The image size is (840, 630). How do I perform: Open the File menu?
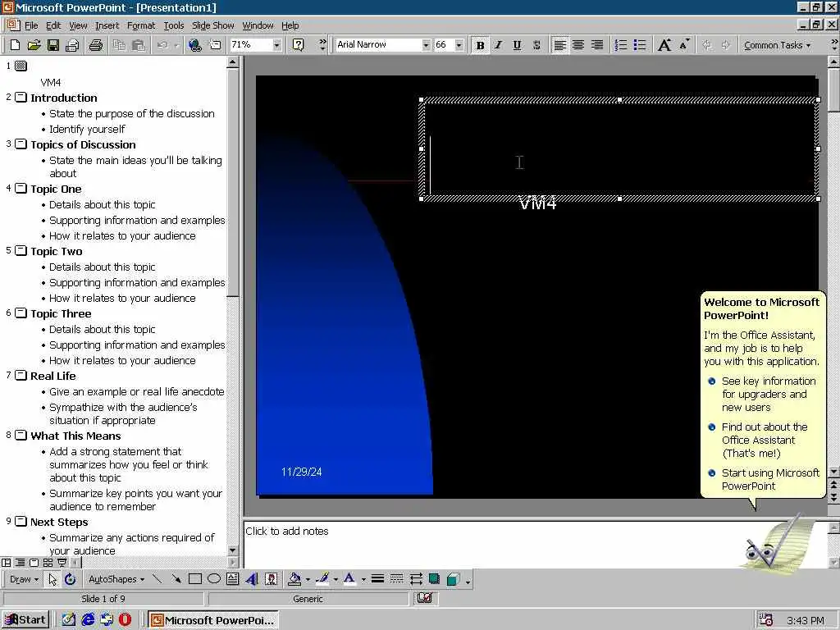(x=31, y=25)
